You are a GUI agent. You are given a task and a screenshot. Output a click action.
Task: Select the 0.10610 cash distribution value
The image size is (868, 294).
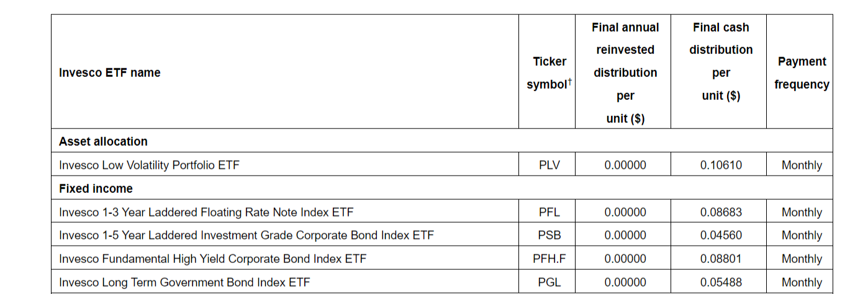tap(720, 165)
